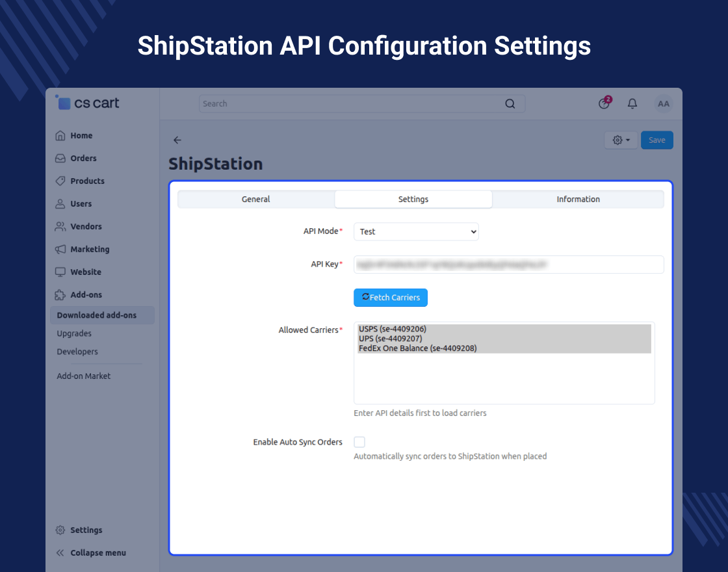The width and height of the screenshot is (728, 572).
Task: Save the ShipStation settings
Action: pyautogui.click(x=656, y=140)
